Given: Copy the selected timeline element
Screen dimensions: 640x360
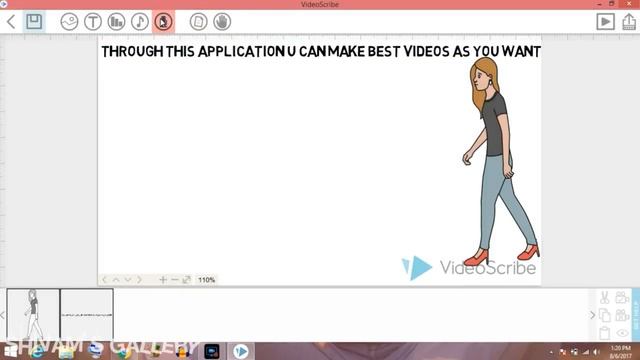Looking at the screenshot, I should pos(604,316).
